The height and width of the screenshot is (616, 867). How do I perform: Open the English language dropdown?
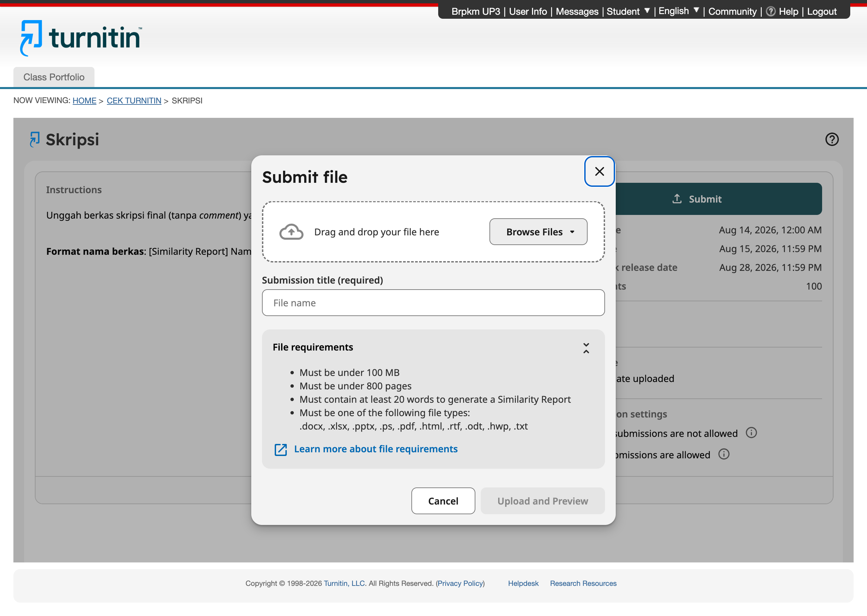[x=678, y=11]
